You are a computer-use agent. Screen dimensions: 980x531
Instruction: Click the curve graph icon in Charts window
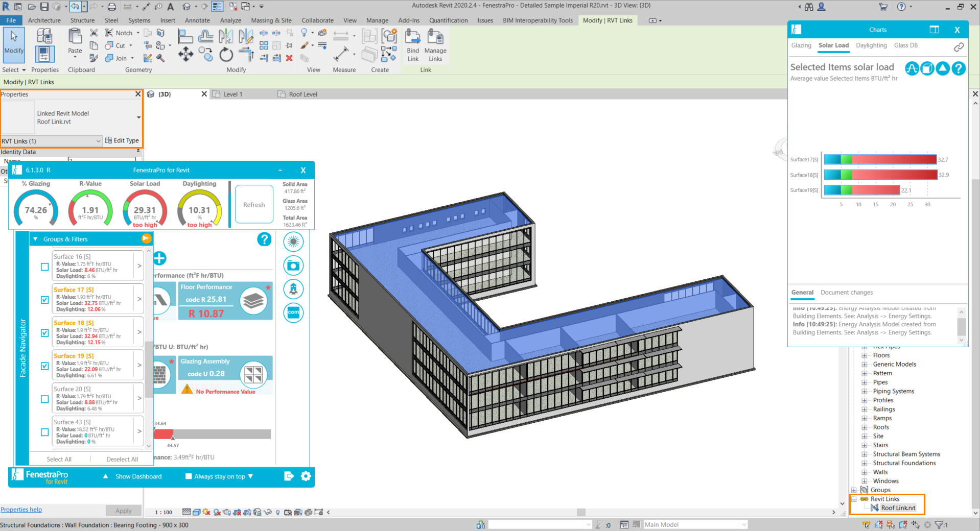912,68
